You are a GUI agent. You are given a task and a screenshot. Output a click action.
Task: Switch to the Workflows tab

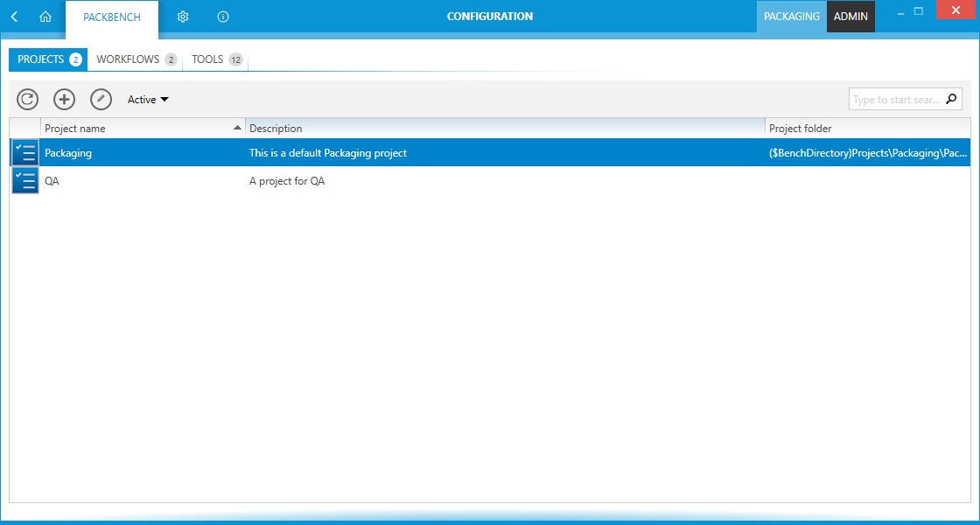tap(136, 59)
